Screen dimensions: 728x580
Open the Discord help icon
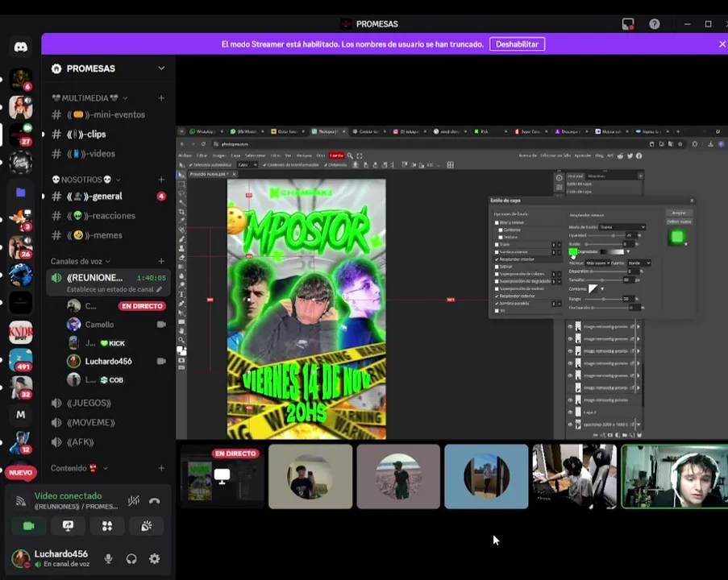click(654, 24)
